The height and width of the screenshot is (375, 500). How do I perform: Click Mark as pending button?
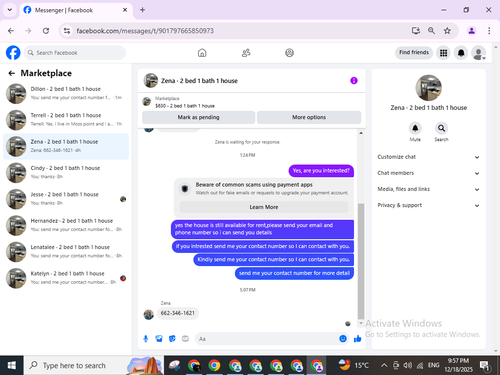pyautogui.click(x=198, y=117)
